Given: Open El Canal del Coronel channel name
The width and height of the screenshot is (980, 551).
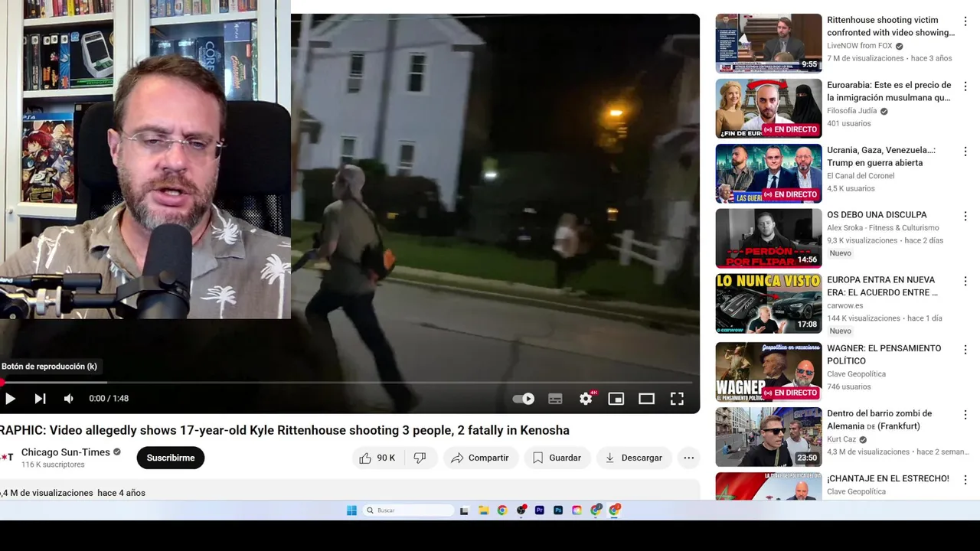Looking at the screenshot, I should point(861,176).
